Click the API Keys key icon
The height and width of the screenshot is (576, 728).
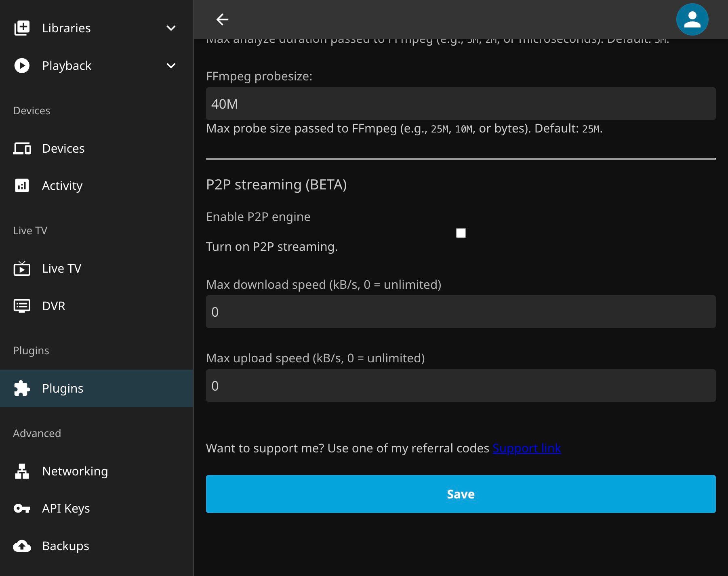pyautogui.click(x=22, y=508)
